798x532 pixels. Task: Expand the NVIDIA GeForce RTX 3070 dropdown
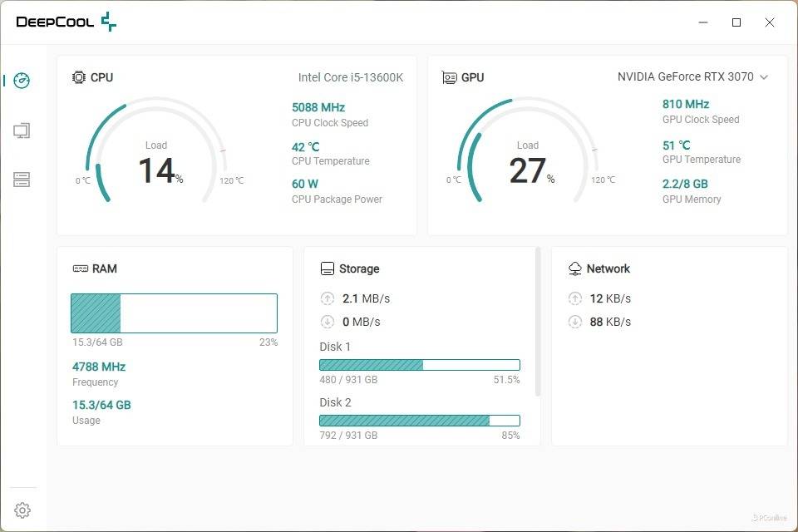coord(764,77)
